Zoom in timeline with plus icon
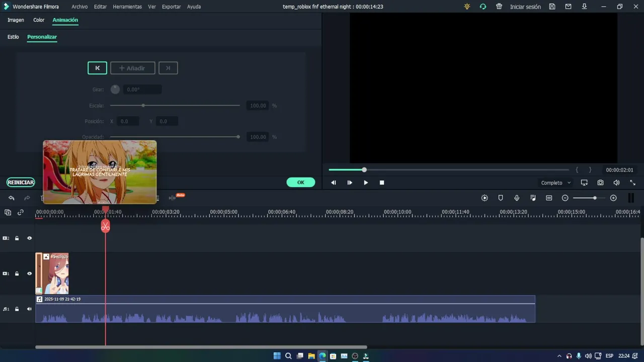The image size is (644, 362). tap(613, 198)
